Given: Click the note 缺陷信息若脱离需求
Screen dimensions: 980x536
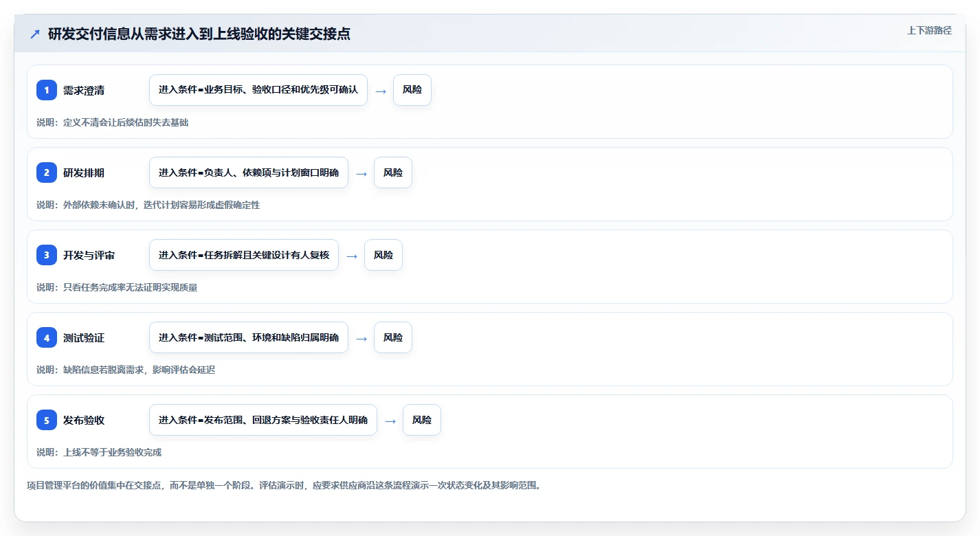Looking at the screenshot, I should (x=126, y=370).
